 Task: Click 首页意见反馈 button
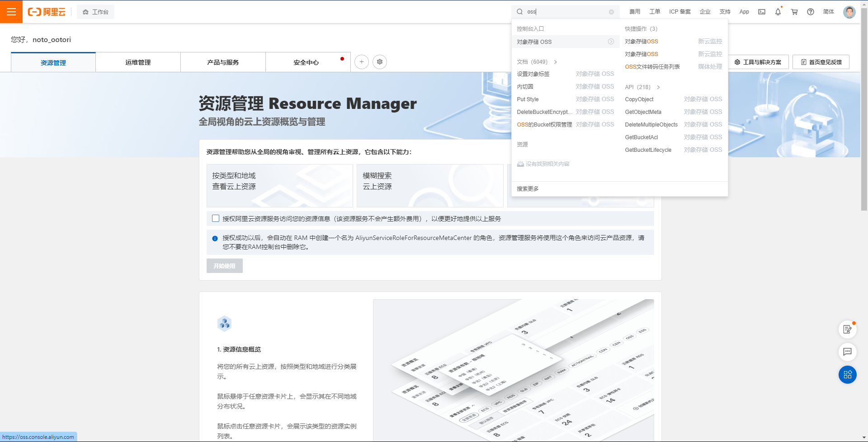[821, 62]
